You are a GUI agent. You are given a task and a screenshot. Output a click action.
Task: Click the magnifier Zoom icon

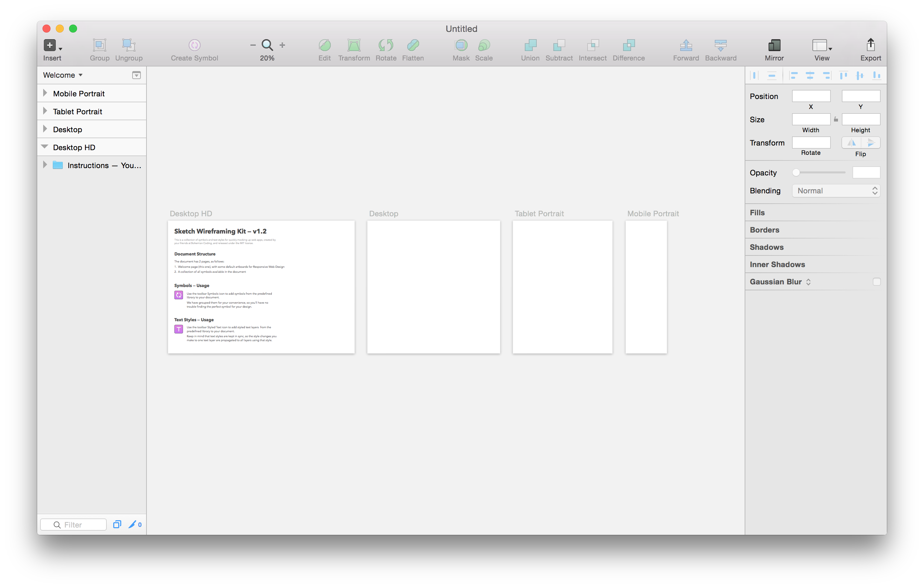[x=267, y=45]
